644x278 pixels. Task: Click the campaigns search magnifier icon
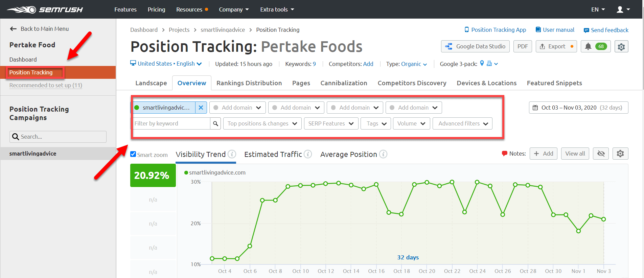(16, 137)
